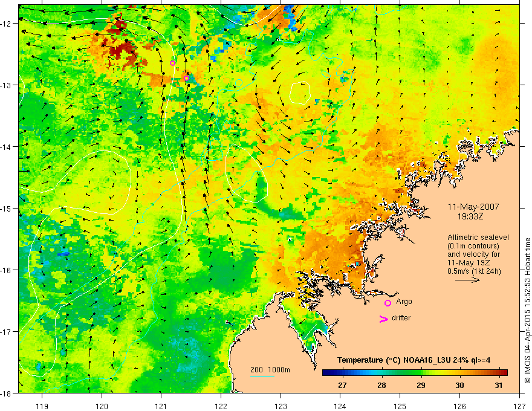The image size is (532, 411).
Task: Click longitude label '121' on the bottom axis
Action: pos(161,406)
